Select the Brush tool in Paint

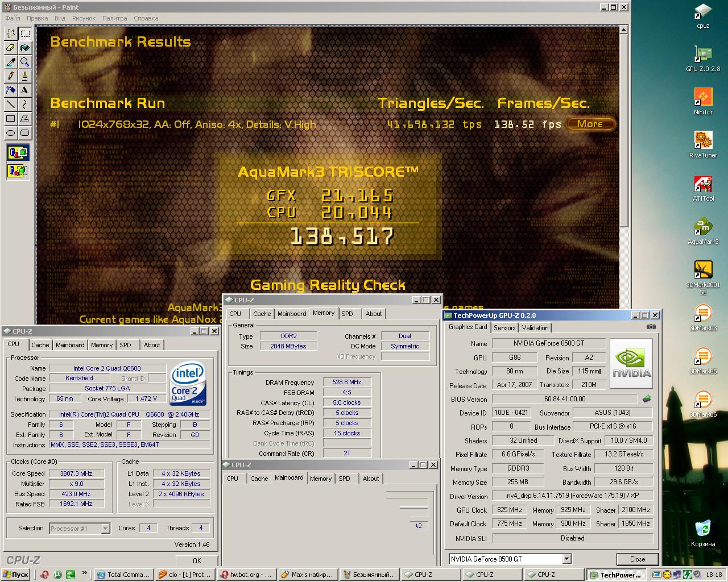[24, 76]
